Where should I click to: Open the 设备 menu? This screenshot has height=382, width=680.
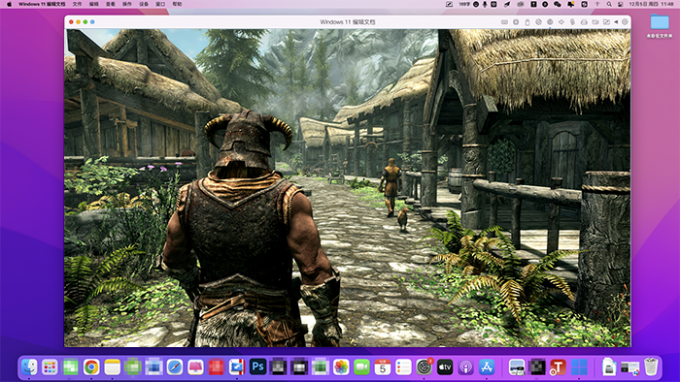[144, 4]
